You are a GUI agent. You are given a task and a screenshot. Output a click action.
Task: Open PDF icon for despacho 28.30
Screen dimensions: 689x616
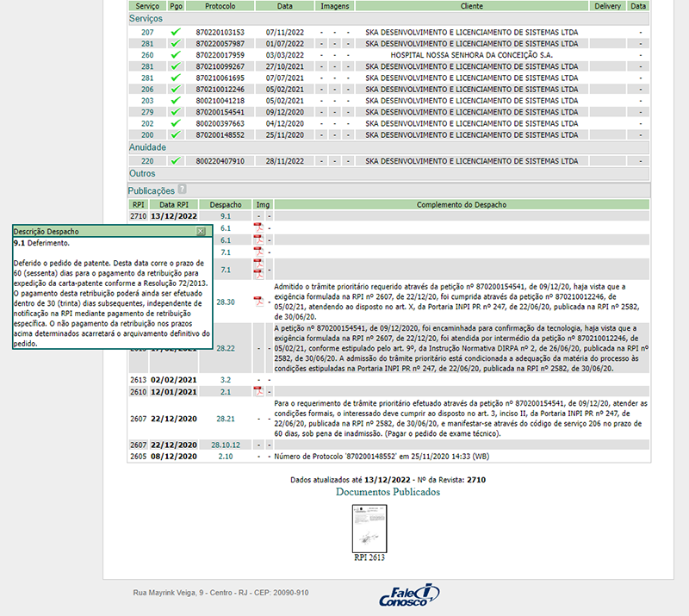pos(258,302)
